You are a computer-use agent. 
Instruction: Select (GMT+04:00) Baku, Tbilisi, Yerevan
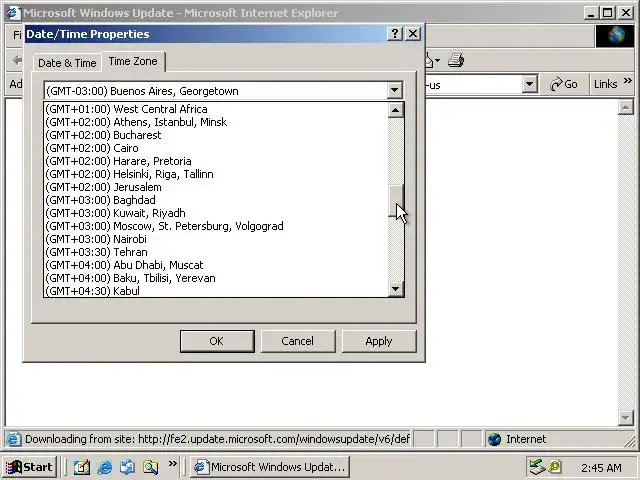click(216, 278)
